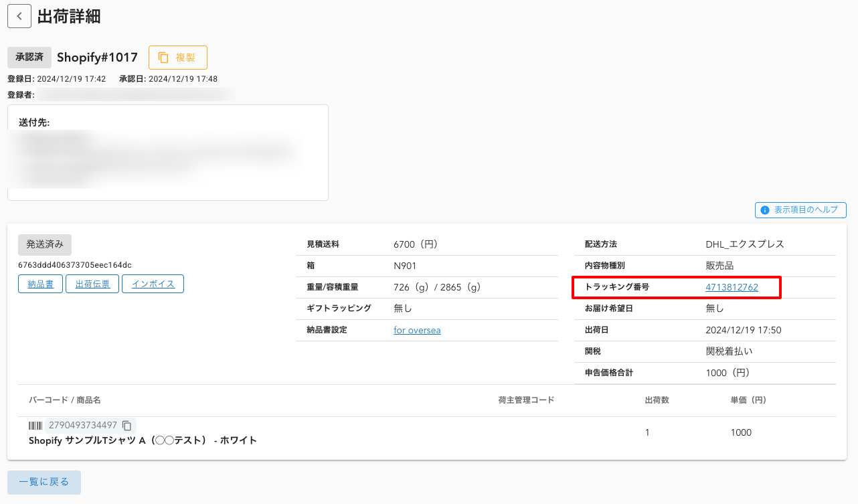Viewport: 858px width, 504px height.
Task: Click the barcode stripes icon in product row
Action: coord(35,425)
